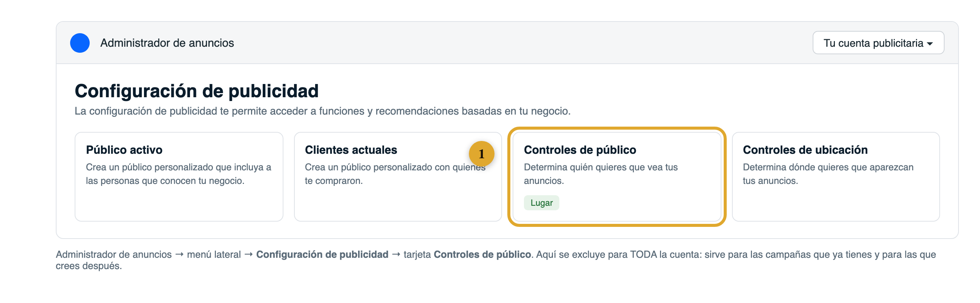980x303 pixels.
Task: Click the blue Administrador de anuncios logo
Action: point(80,43)
